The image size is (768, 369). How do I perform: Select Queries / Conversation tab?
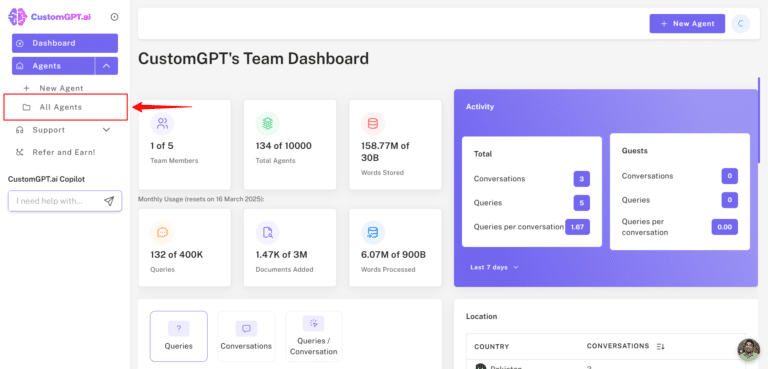[313, 336]
